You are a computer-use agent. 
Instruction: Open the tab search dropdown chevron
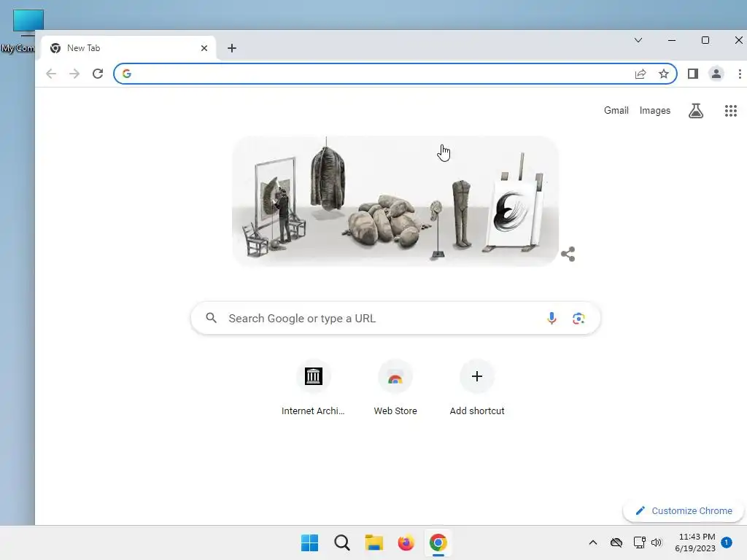click(638, 40)
